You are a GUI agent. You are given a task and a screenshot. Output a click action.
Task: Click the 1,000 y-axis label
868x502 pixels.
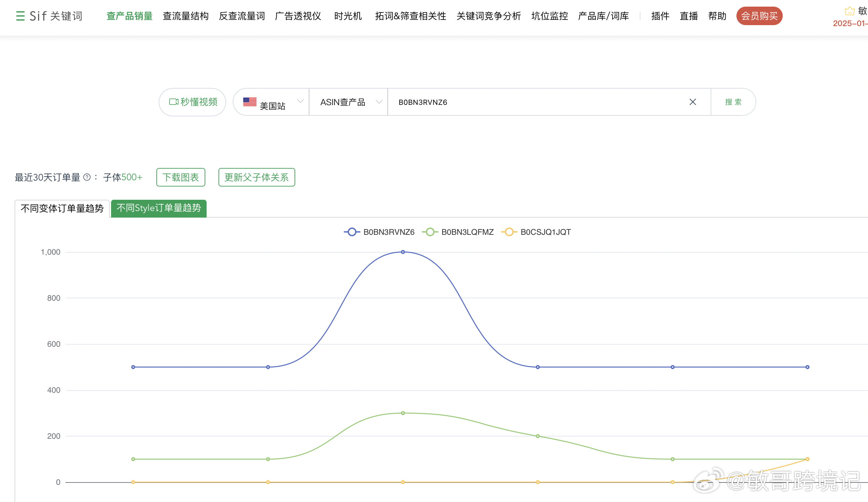pos(51,252)
